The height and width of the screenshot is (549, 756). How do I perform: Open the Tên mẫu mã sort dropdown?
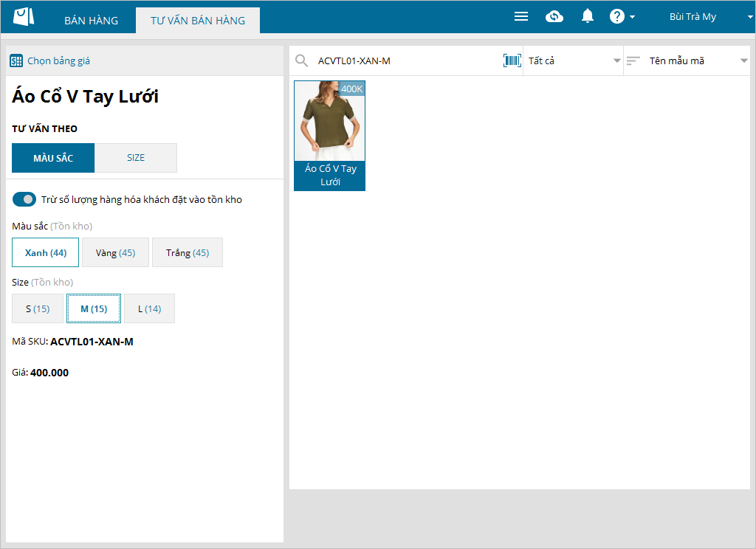click(x=687, y=61)
